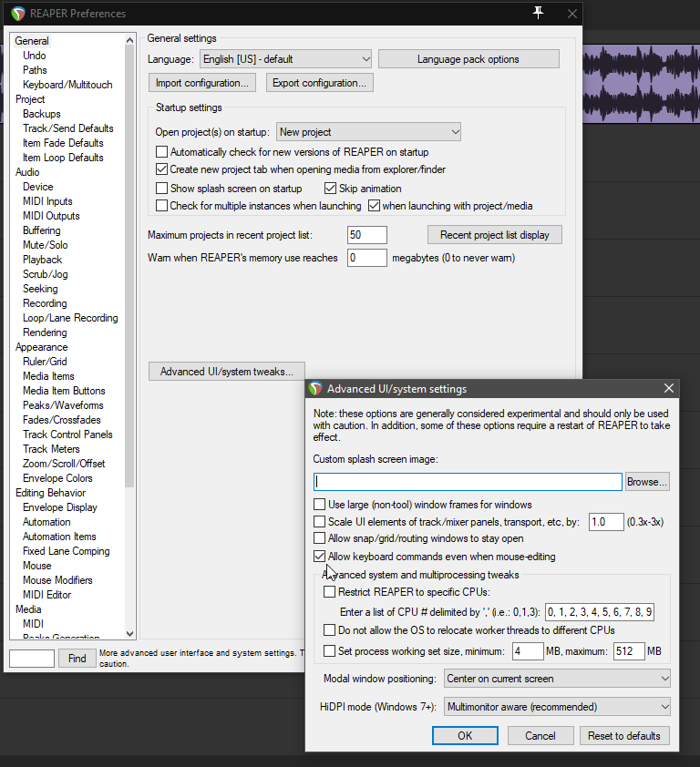Open the Audio Device page
Viewport: 700px width, 767px height.
(x=37, y=187)
